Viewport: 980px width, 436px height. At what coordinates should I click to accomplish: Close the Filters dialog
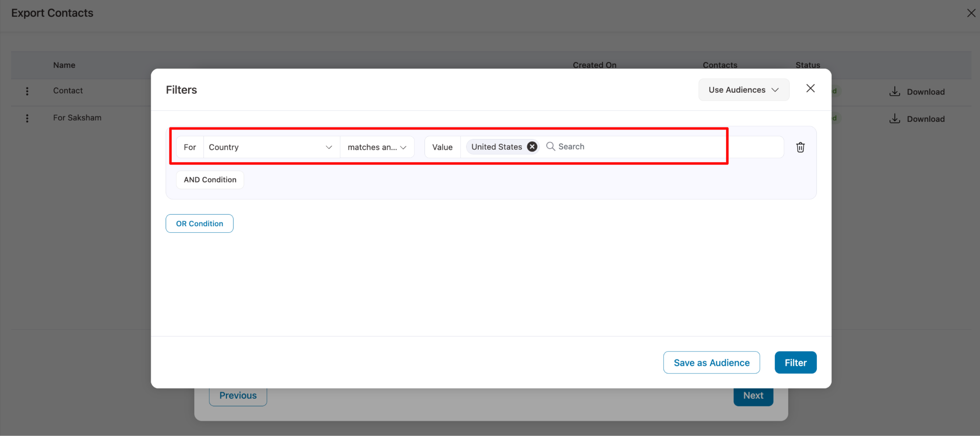click(x=810, y=88)
